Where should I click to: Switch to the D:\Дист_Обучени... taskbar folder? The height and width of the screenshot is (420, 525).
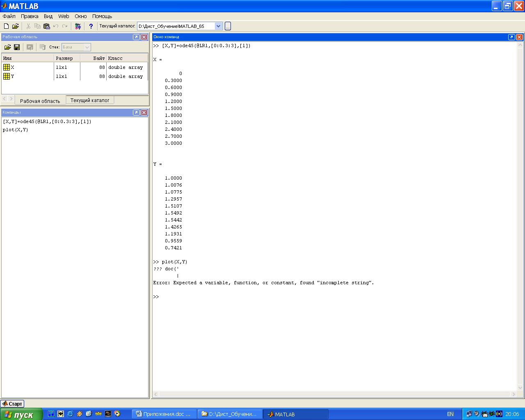pos(230,414)
